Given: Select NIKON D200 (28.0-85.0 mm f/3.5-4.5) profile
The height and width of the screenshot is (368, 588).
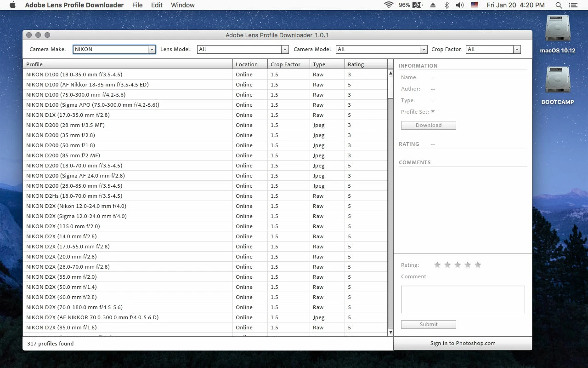Looking at the screenshot, I should click(205, 186).
